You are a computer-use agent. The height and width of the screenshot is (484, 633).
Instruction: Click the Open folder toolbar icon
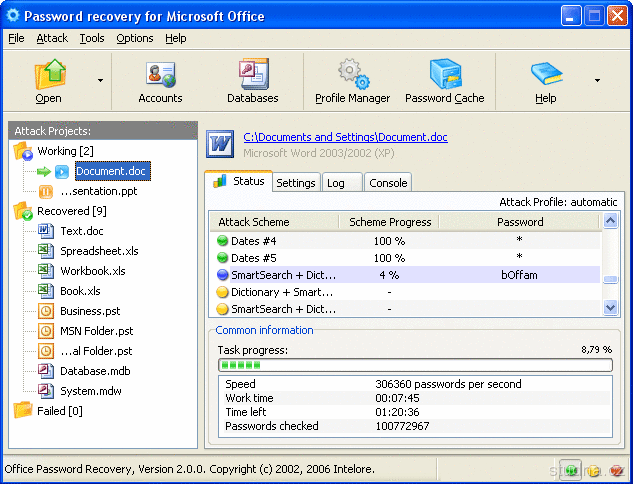click(49, 75)
